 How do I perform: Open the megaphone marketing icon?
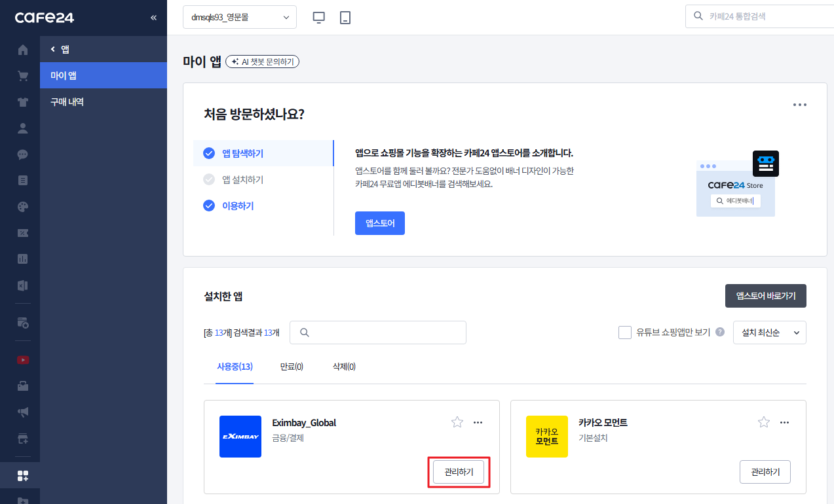(23, 412)
